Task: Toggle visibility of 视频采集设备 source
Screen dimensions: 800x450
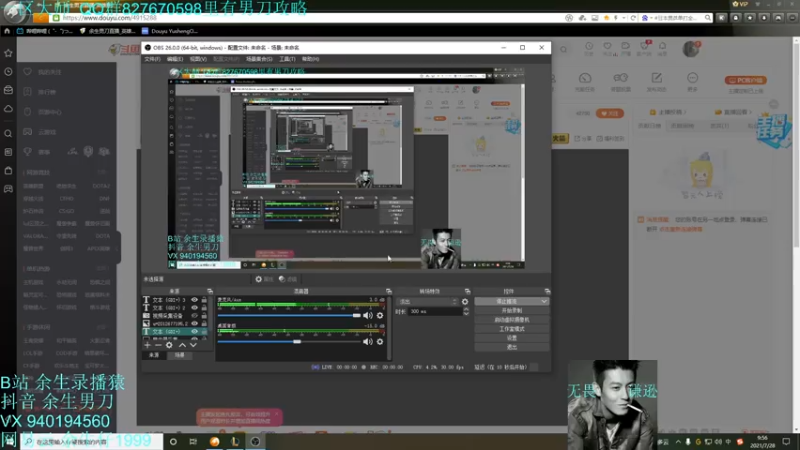Action: pyautogui.click(x=194, y=316)
